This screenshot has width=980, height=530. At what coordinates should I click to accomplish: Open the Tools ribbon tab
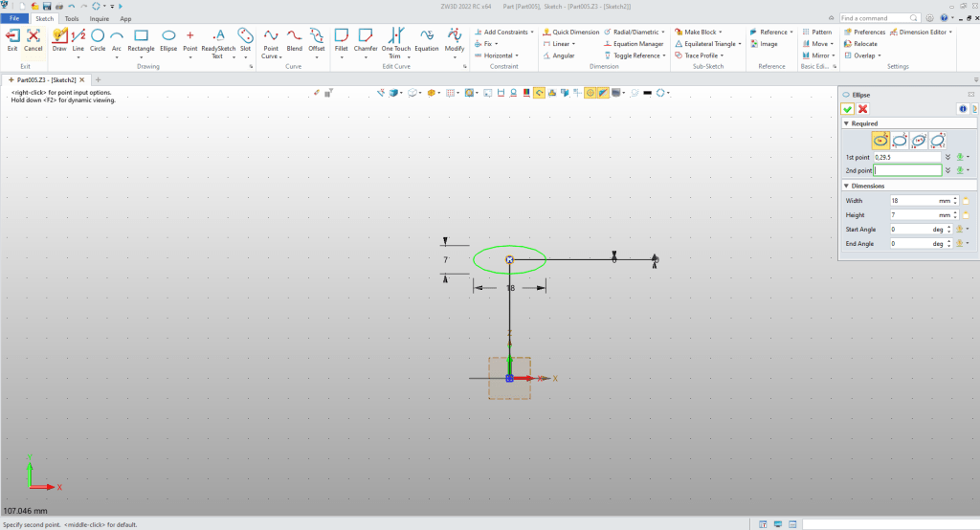(x=72, y=18)
